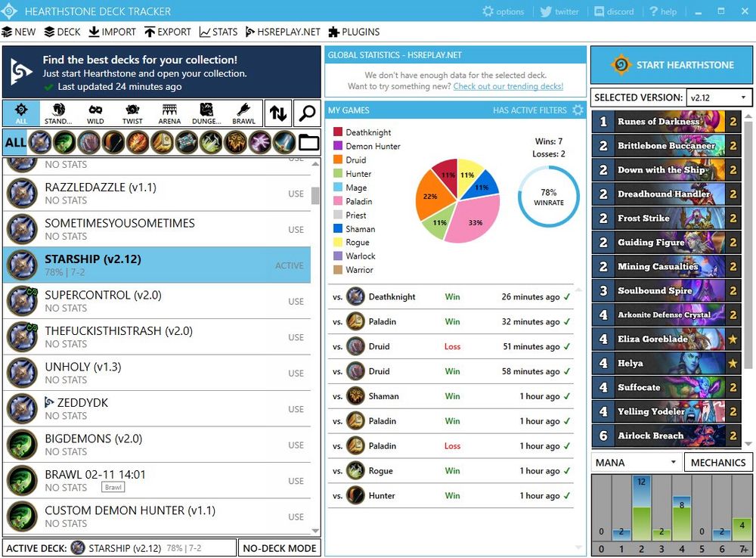The image size is (756, 558).
Task: Open options from the title bar
Action: (x=503, y=11)
